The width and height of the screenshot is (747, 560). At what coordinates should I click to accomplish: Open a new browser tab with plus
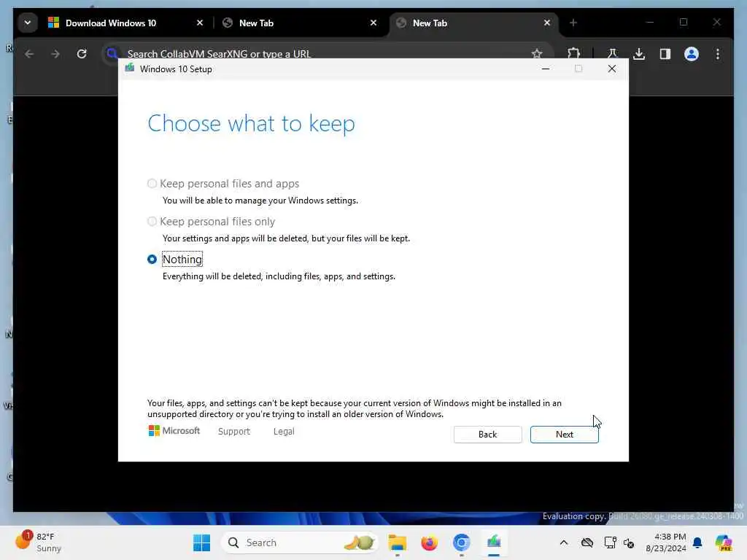(x=573, y=23)
